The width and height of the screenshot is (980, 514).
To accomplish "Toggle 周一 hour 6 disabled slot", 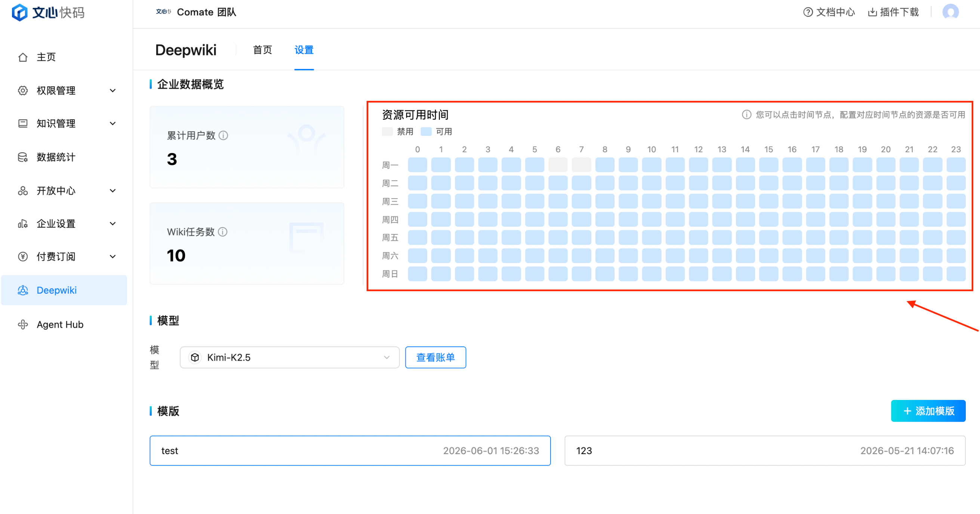I will [x=558, y=165].
